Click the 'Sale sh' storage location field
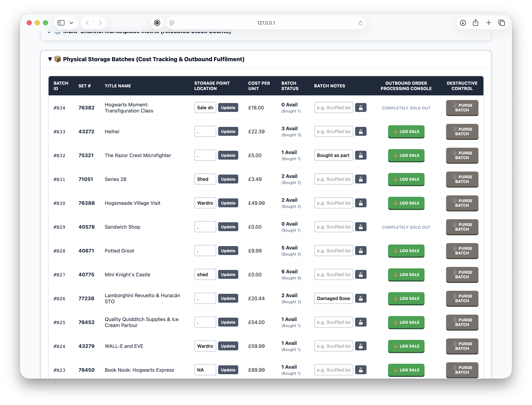 coord(205,107)
